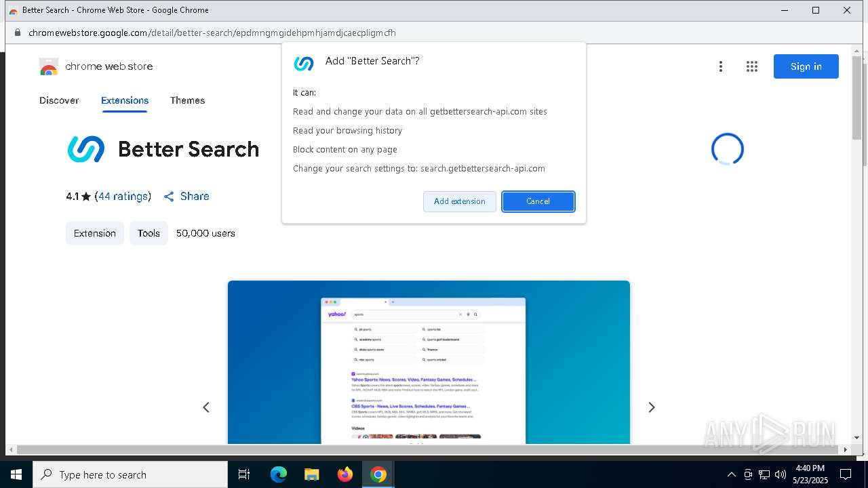Open the Windows Start menu

[16, 474]
